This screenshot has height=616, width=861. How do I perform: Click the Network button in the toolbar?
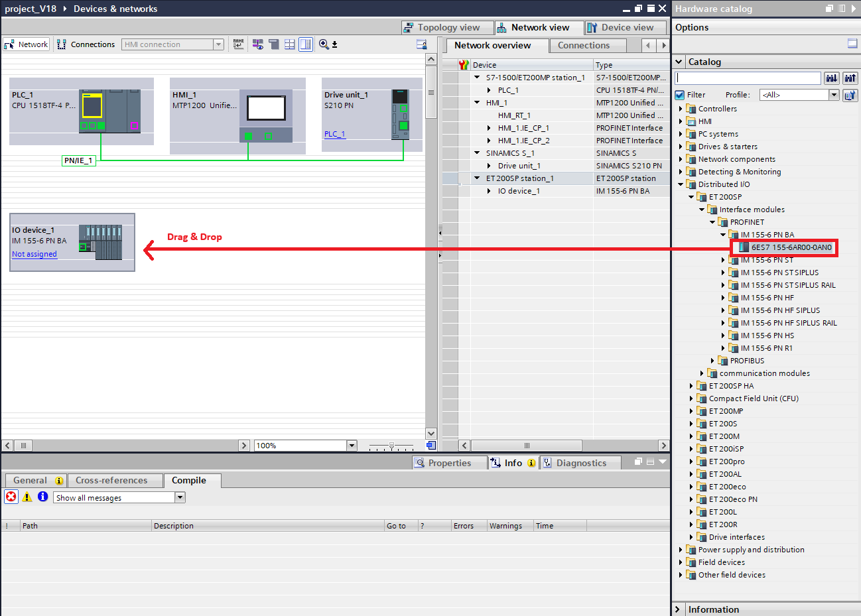(27, 44)
